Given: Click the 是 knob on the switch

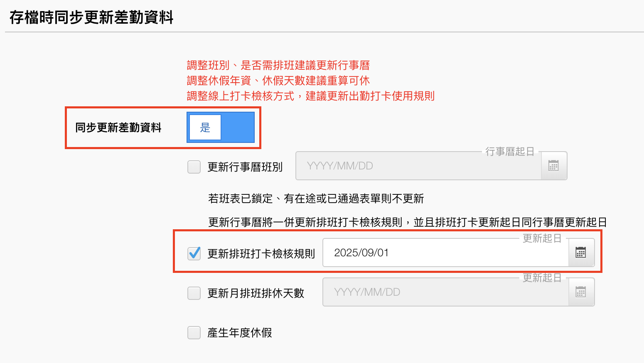Looking at the screenshot, I should click(205, 128).
